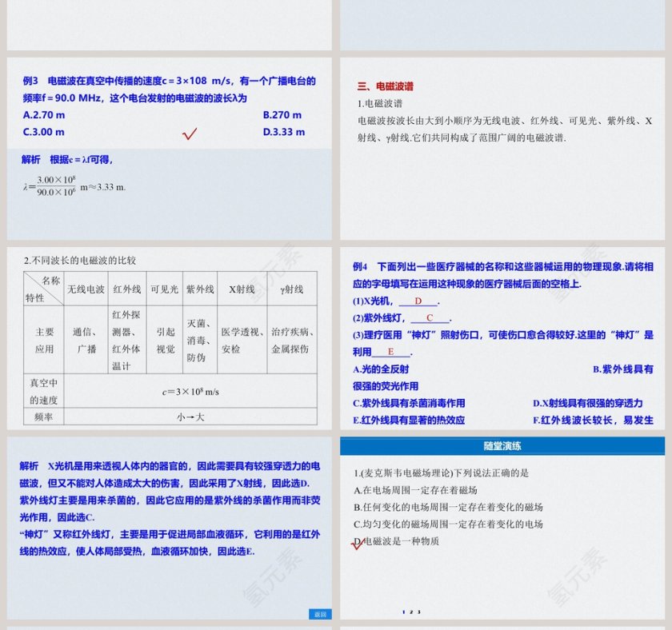The width and height of the screenshot is (672, 630).
Task: Switch to page 2 in the pagination
Action: click(x=410, y=612)
